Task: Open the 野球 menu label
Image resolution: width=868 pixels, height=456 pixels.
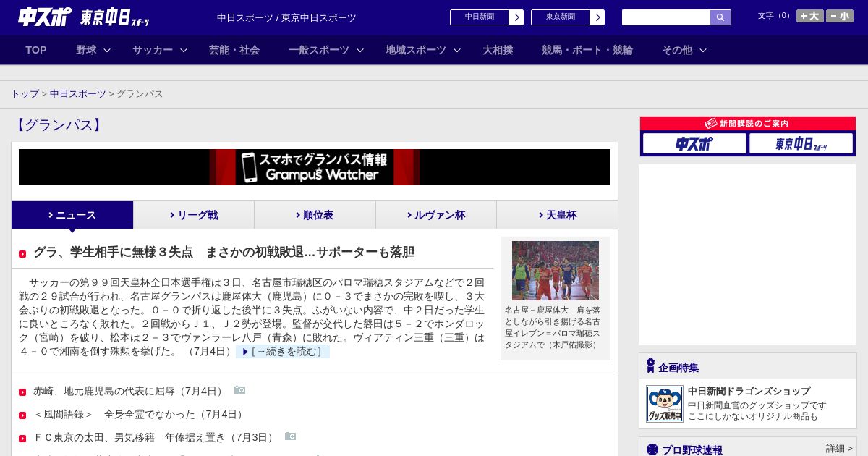Action: click(x=86, y=50)
